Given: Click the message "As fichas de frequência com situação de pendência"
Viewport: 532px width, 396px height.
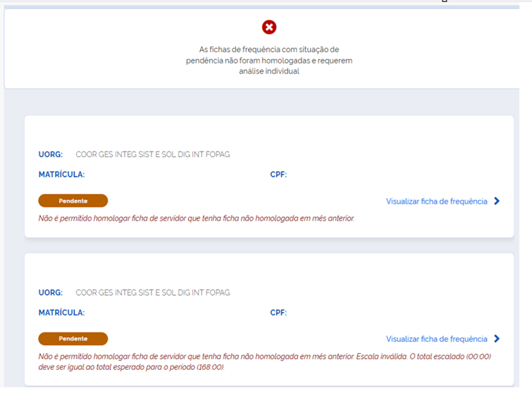Looking at the screenshot, I should 269,61.
